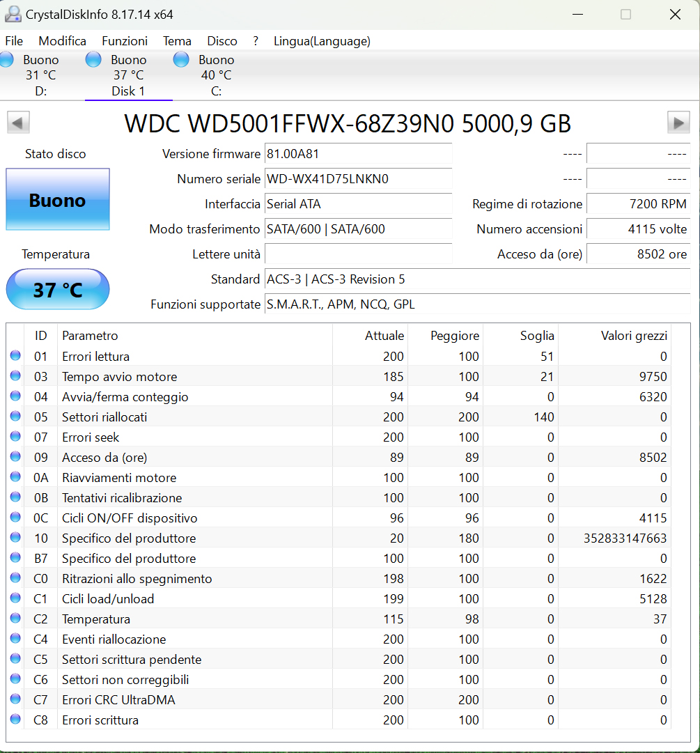Click the serial number field WD-WX41D75LNKN0
Screen dimensions: 700x753
(x=358, y=178)
